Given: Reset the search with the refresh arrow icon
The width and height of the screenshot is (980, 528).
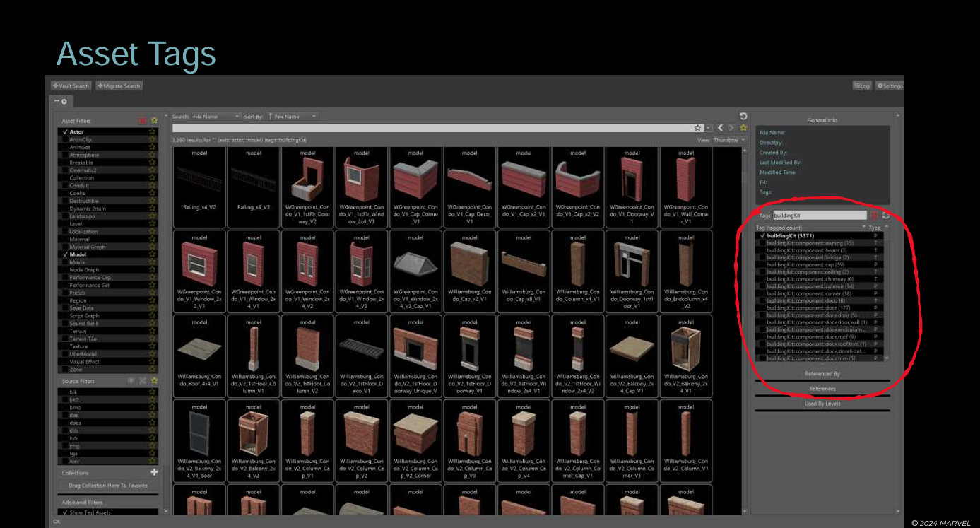Looking at the screenshot, I should 743,116.
